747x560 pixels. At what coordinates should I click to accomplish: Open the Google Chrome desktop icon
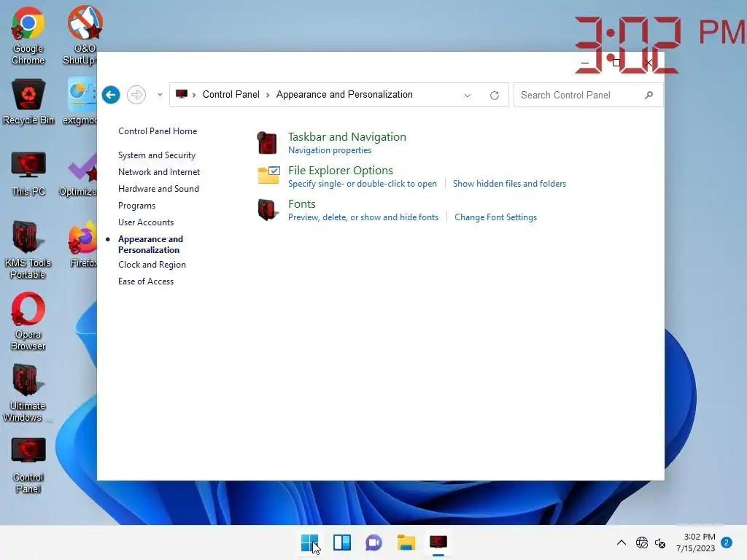[x=28, y=34]
